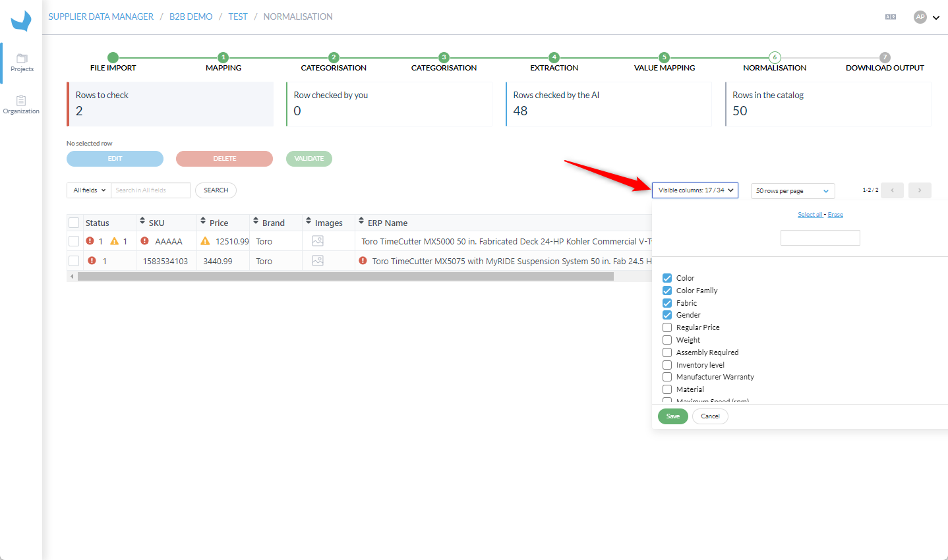This screenshot has width=948, height=560.
Task: Tick the Manufacturer Warranty checkbox
Action: [667, 377]
